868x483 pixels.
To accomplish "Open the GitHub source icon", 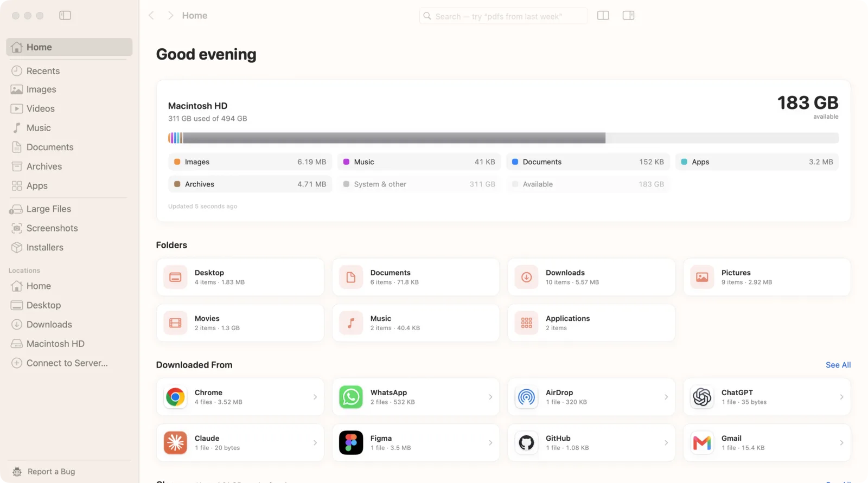I will coord(526,443).
